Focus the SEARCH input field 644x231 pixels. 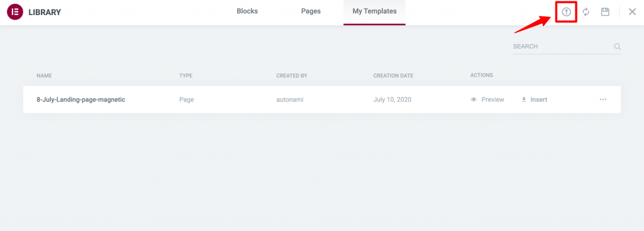[563, 47]
